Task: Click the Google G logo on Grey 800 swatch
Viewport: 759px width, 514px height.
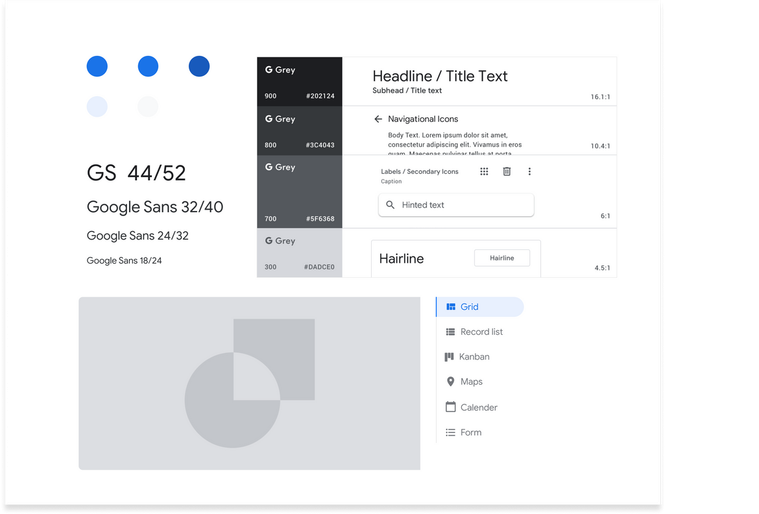Action: pyautogui.click(x=269, y=119)
